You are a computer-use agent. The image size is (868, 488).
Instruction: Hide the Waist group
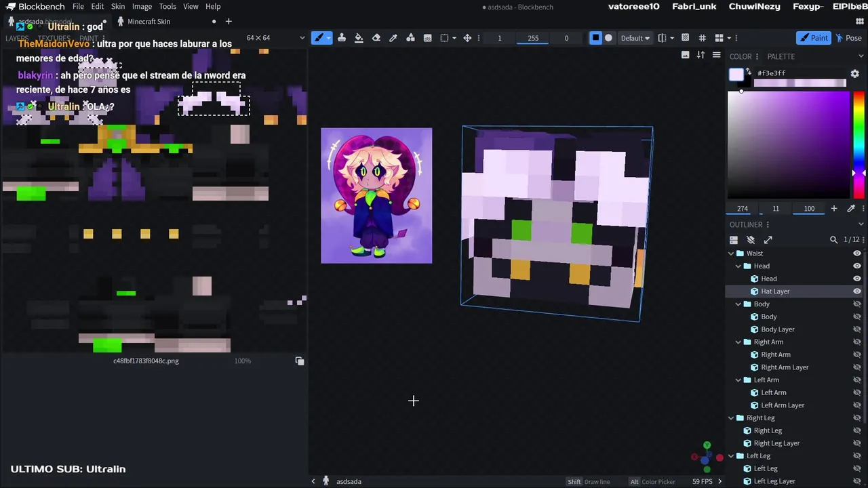857,253
